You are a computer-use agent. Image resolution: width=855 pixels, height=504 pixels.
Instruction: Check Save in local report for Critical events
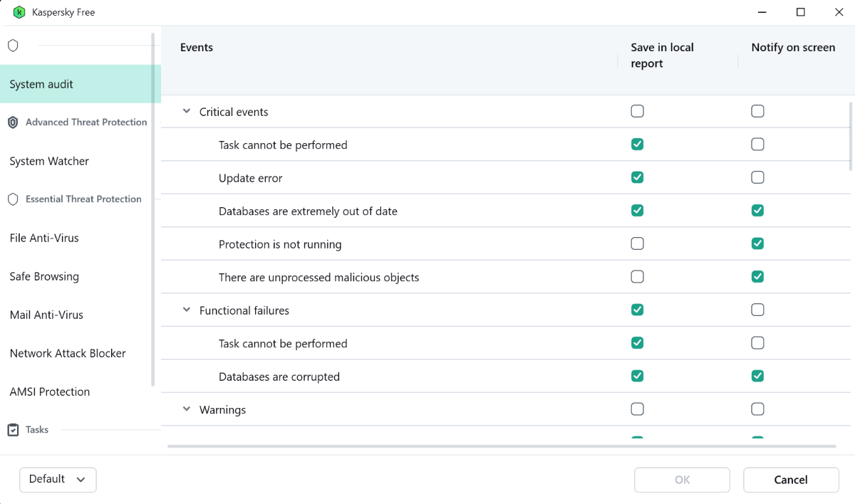coord(637,111)
